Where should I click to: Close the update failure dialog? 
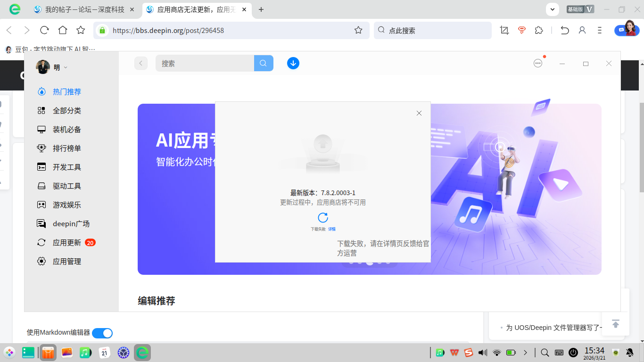[x=419, y=113]
